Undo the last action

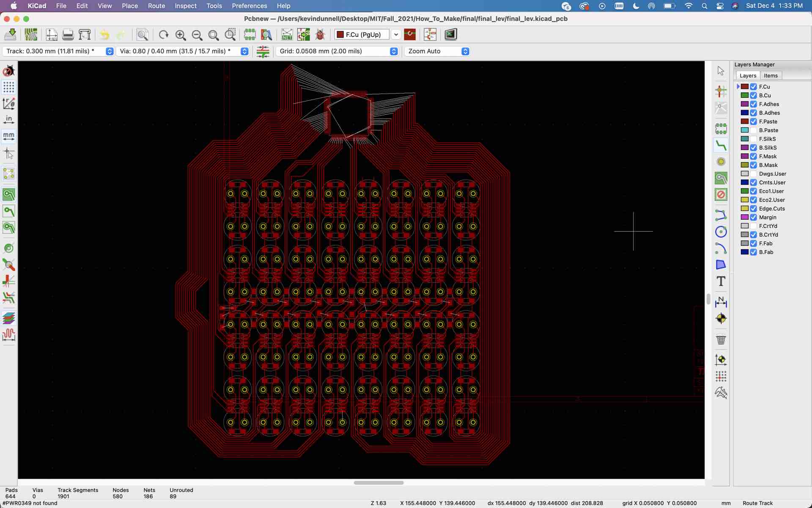[104, 35]
